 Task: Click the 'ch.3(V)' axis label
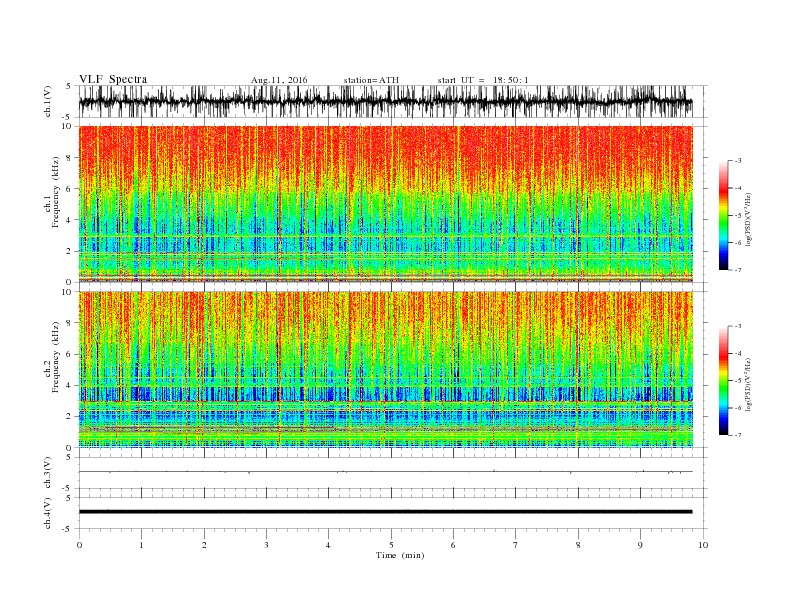tap(48, 473)
